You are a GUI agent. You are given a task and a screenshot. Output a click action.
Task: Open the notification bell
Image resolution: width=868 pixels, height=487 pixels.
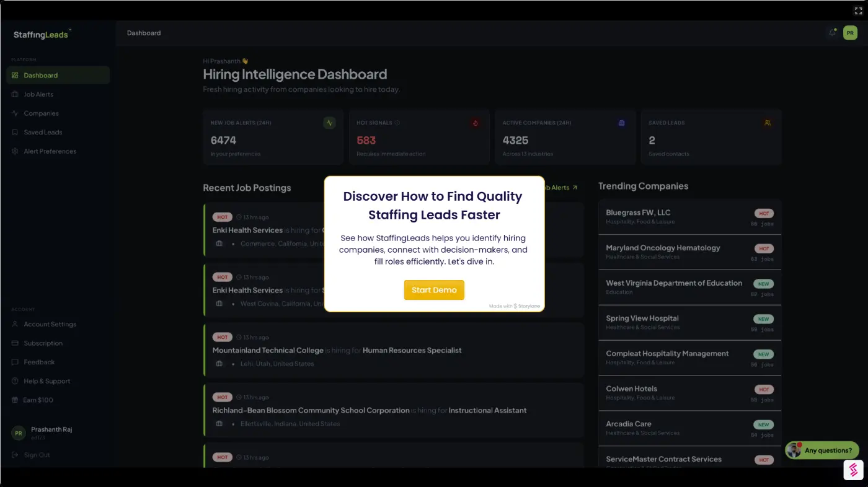coord(832,33)
